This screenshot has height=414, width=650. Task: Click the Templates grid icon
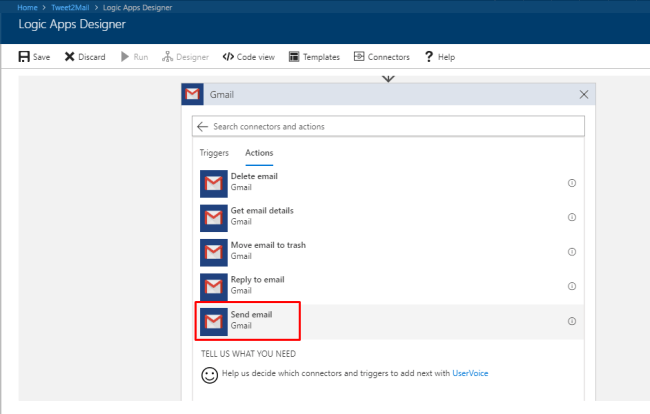point(293,57)
